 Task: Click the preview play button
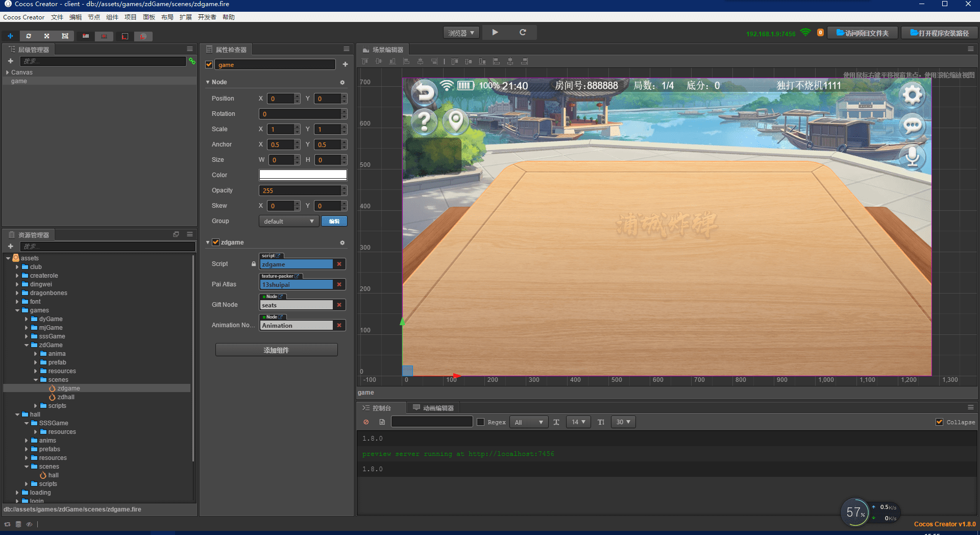coord(495,32)
